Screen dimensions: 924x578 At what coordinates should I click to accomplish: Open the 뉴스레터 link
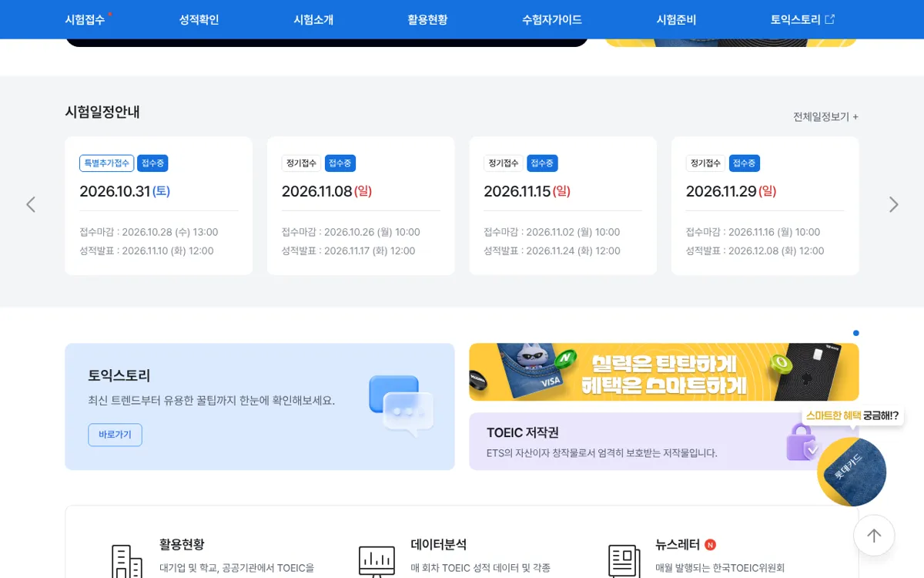(678, 545)
